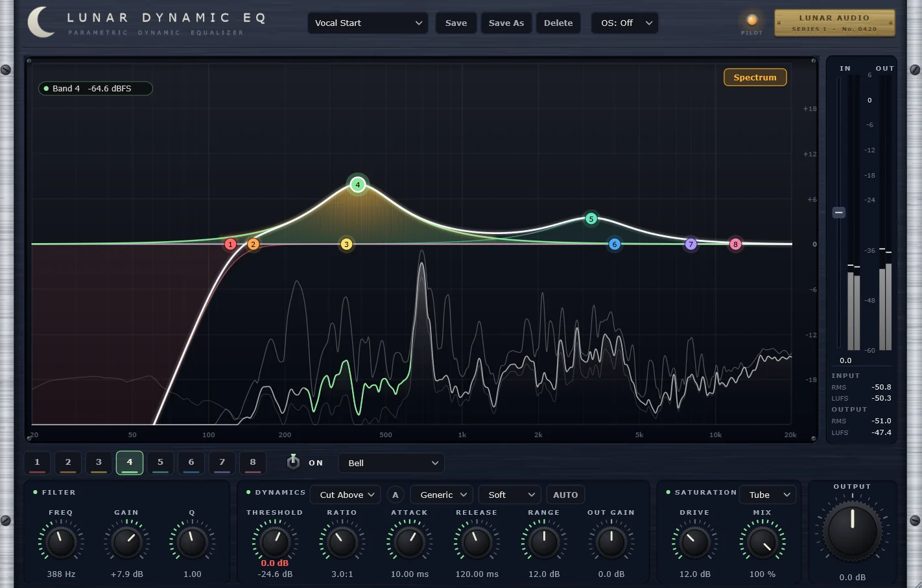Click the -24.6 dB threshold value
The width and height of the screenshot is (922, 588).
[x=275, y=574]
